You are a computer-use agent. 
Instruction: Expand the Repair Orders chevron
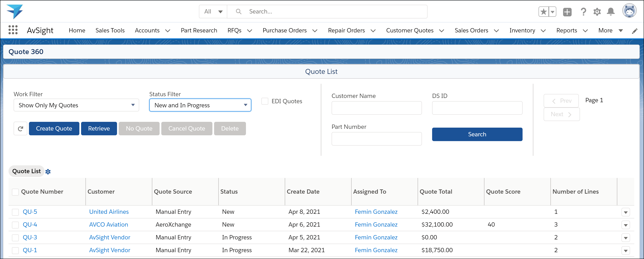[x=373, y=31]
